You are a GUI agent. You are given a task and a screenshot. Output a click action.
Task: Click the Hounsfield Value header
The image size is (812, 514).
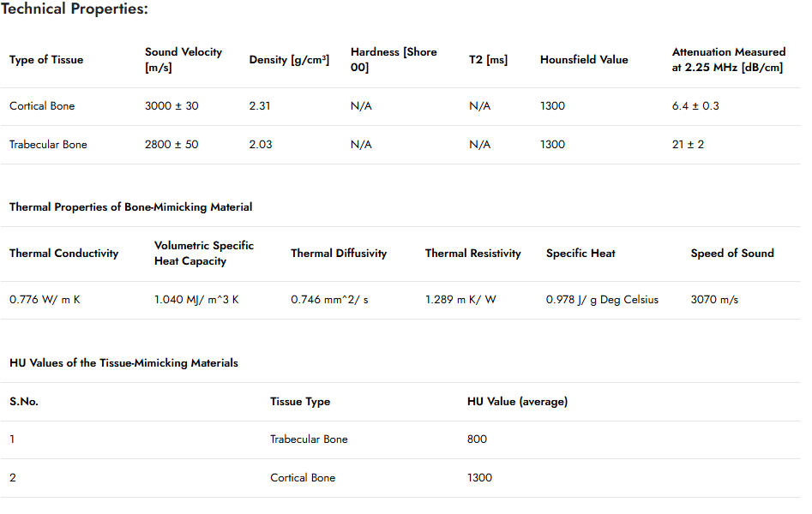pyautogui.click(x=584, y=59)
